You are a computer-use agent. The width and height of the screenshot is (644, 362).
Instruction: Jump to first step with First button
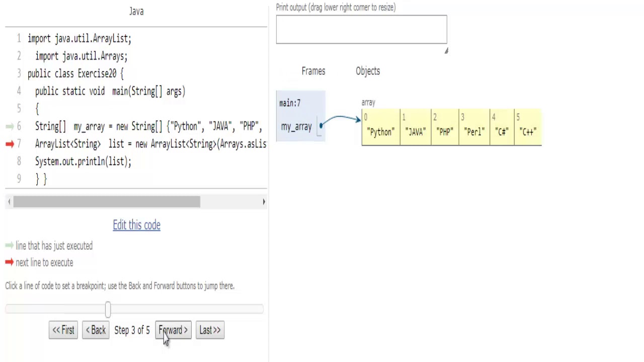[x=63, y=330]
